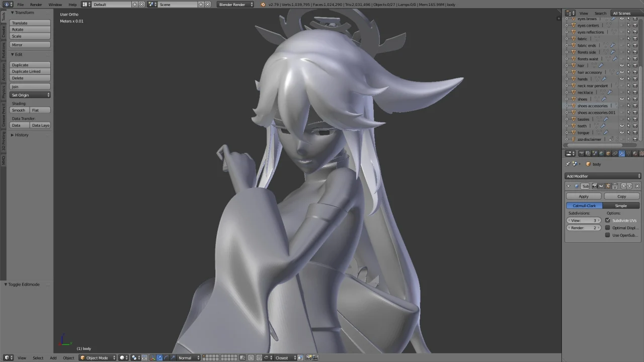
Task: Open the Window menu
Action: [55, 5]
